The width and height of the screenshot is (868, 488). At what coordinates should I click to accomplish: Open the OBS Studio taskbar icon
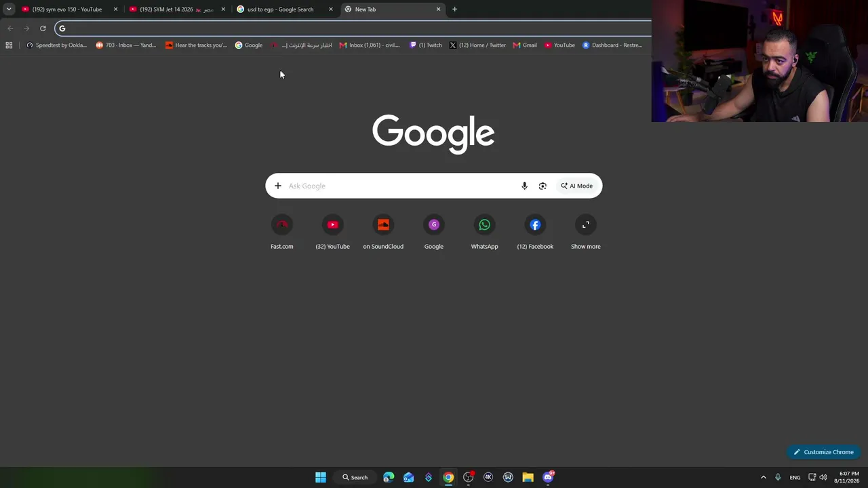point(468,477)
